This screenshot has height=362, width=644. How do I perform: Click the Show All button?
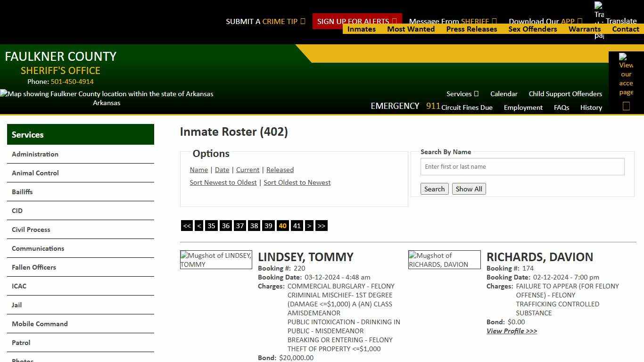tap(469, 189)
